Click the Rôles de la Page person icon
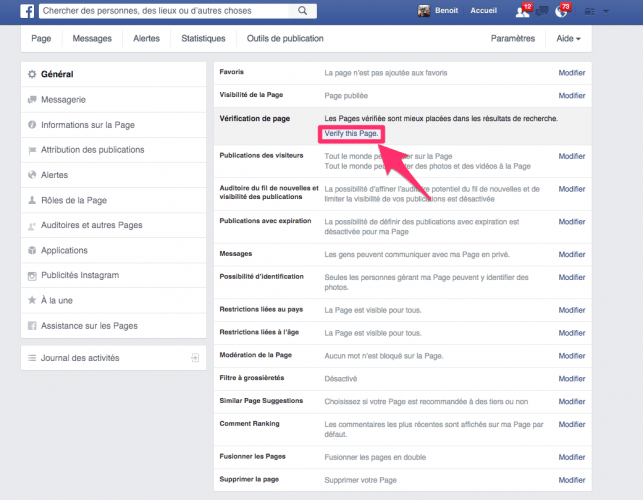The image size is (643, 500). pos(32,200)
